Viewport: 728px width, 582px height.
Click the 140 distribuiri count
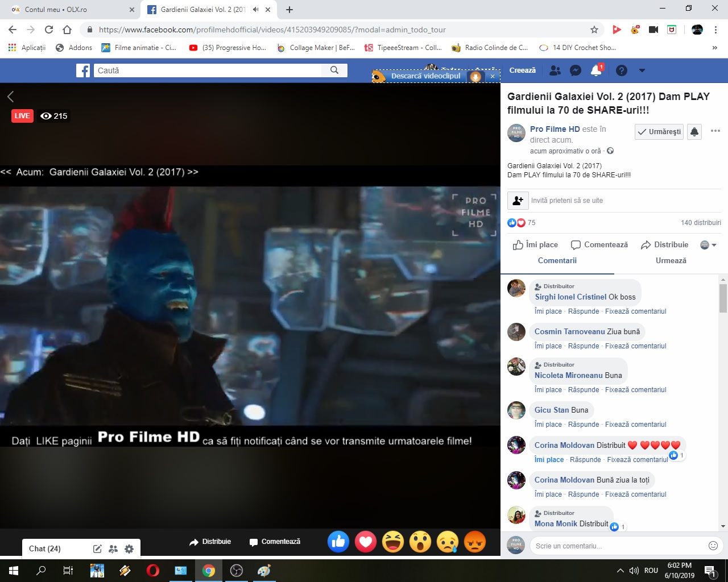tap(701, 223)
